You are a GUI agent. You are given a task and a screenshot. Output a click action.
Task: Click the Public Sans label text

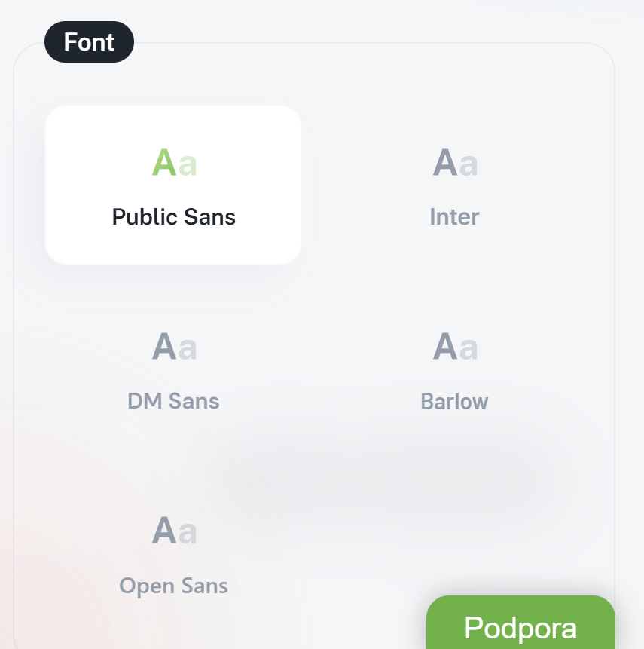pos(174,217)
